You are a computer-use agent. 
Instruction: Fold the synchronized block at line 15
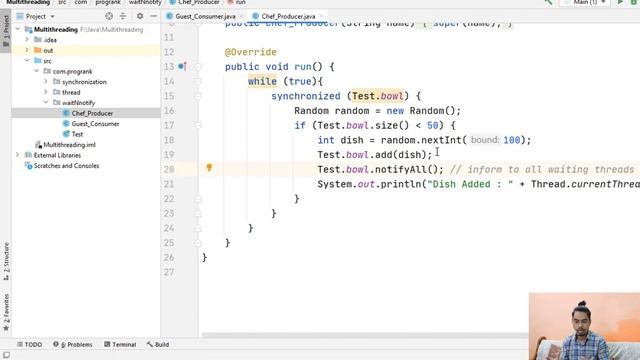point(198,96)
